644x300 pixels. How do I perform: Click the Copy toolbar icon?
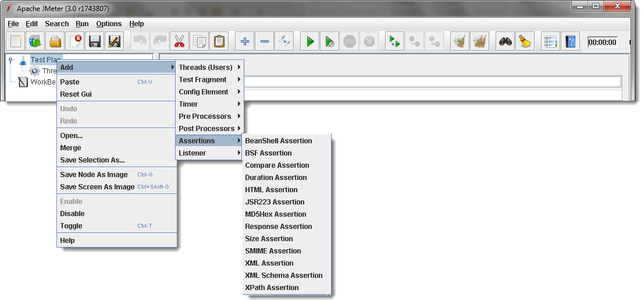pyautogui.click(x=199, y=41)
